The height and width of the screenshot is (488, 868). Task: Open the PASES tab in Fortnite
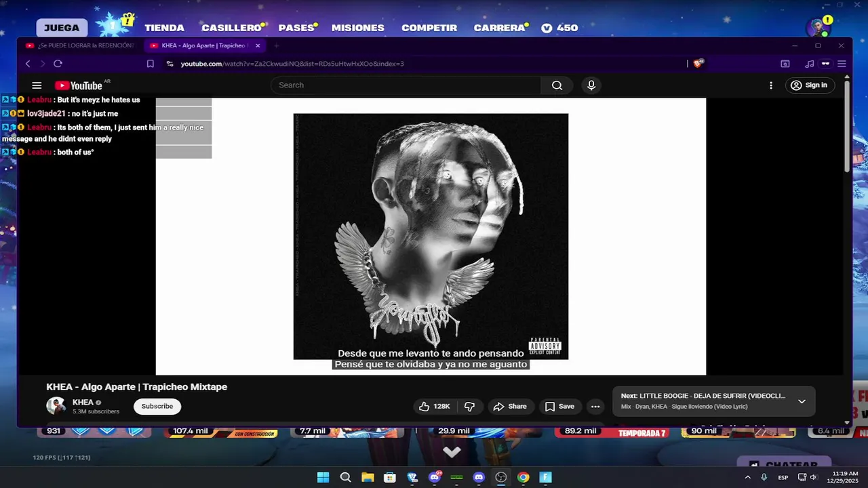296,28
